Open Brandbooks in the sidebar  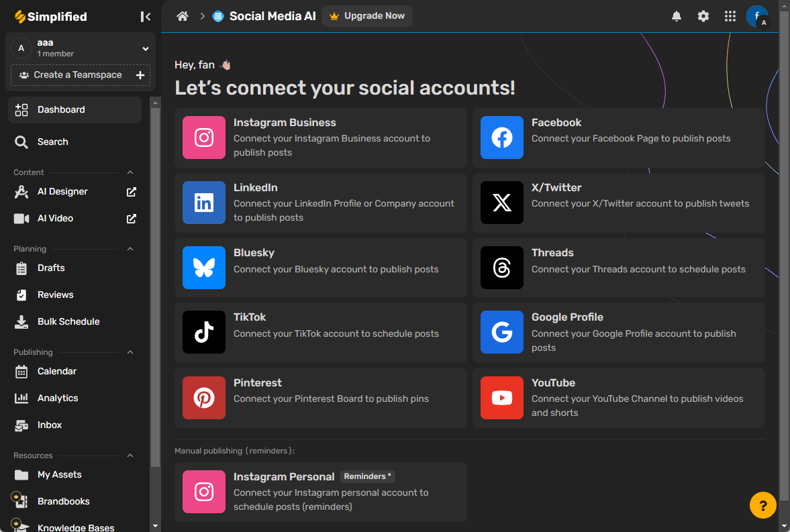coord(75,501)
